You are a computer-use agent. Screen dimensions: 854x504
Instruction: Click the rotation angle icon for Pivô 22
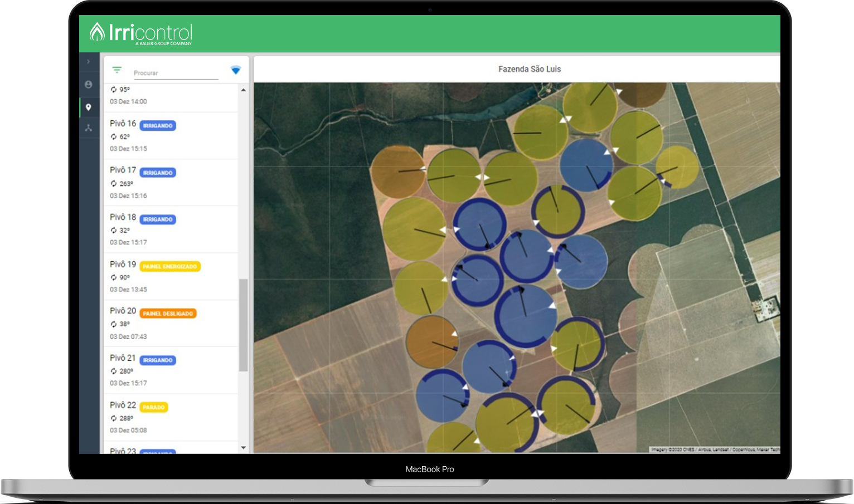click(x=114, y=418)
